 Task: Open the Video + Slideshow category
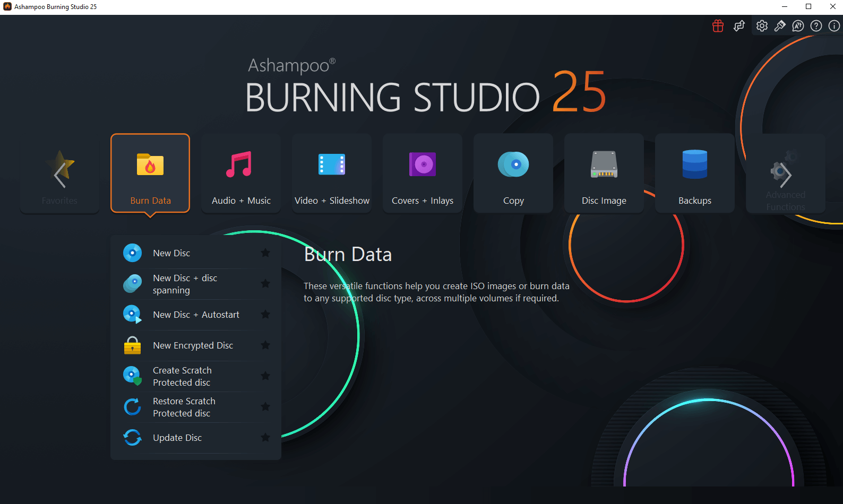tap(332, 173)
